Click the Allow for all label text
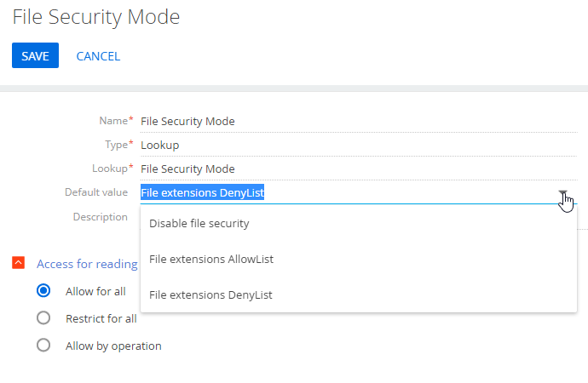 95,291
